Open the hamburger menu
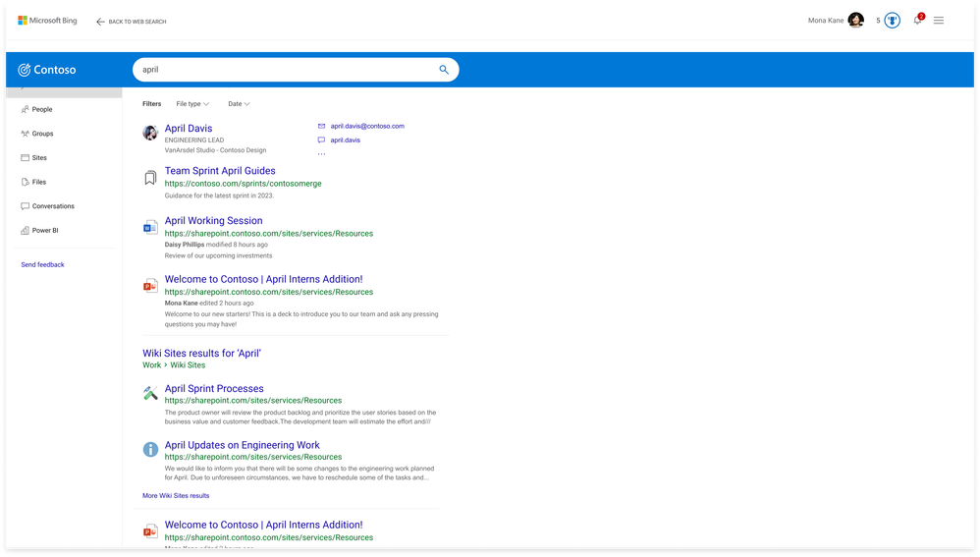The width and height of the screenshot is (980, 557). click(x=939, y=21)
